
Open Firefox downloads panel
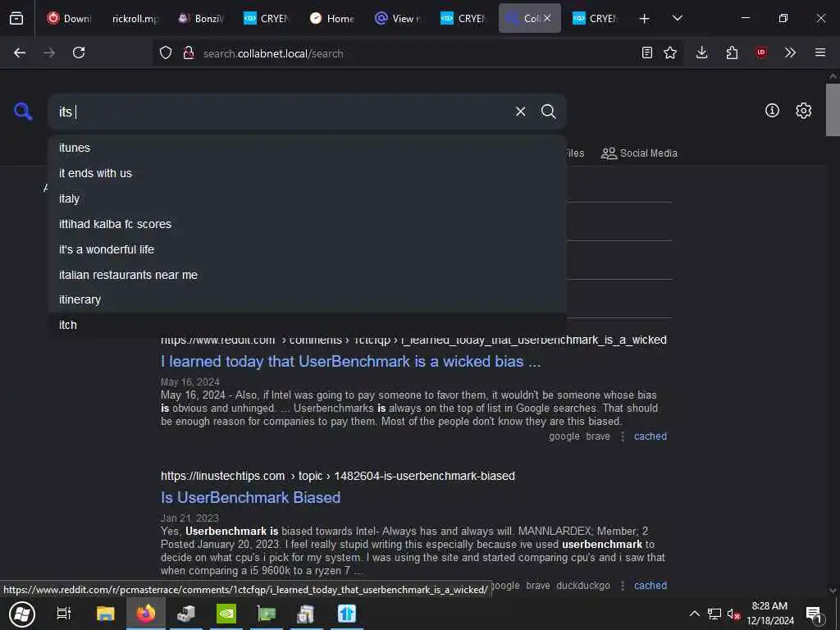(x=702, y=52)
